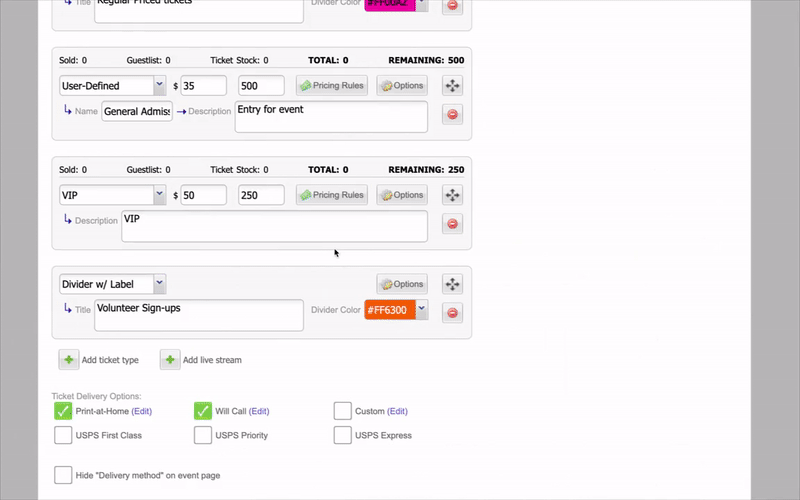800x500 pixels.
Task: Uncheck the Print-at-Home delivery option
Action: (x=63, y=411)
